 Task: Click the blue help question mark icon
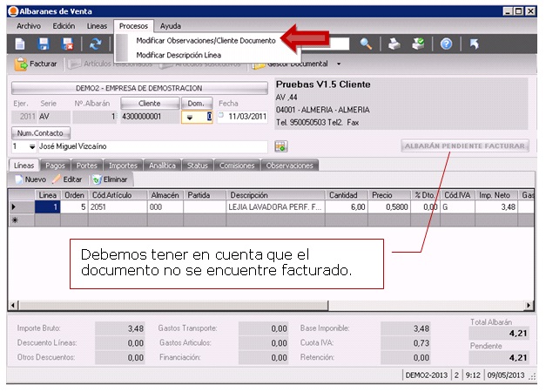(x=446, y=44)
